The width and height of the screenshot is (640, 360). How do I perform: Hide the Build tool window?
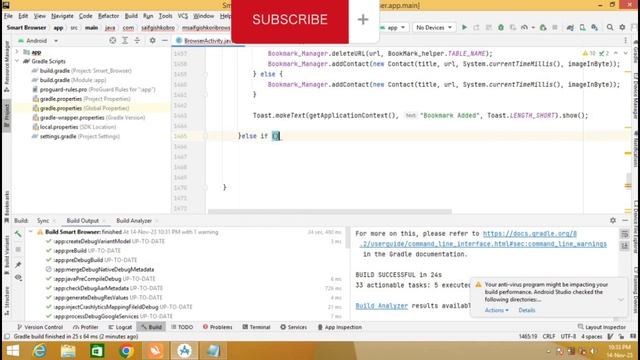625,220
